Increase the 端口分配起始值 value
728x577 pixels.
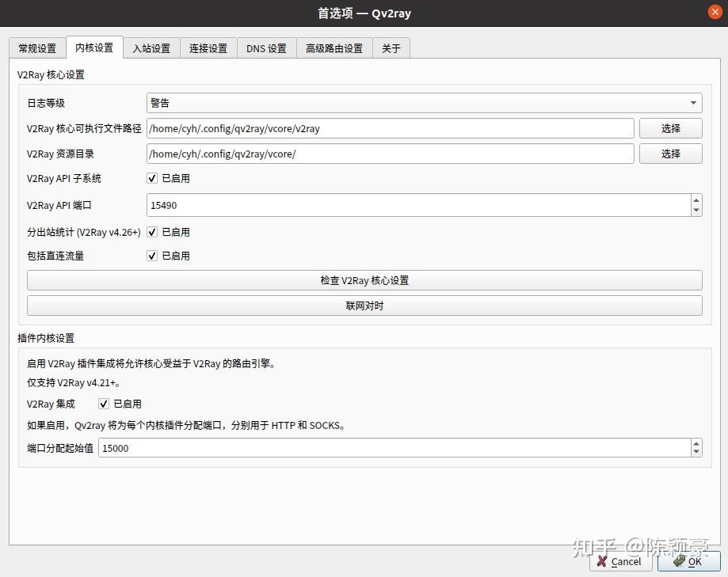pos(696,444)
